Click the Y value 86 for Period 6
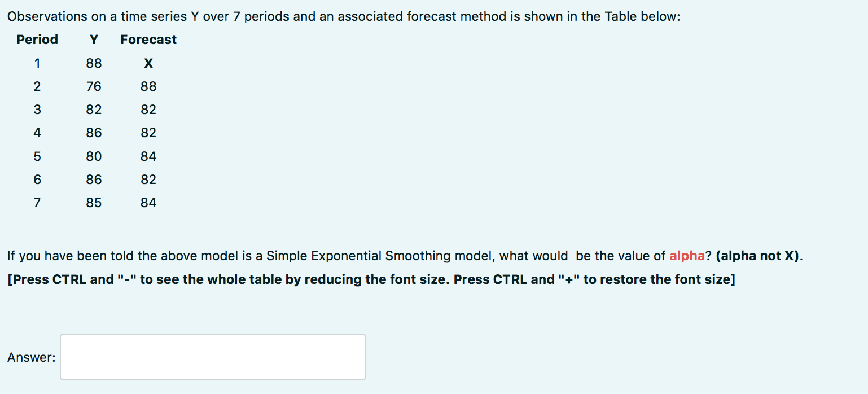 (94, 180)
